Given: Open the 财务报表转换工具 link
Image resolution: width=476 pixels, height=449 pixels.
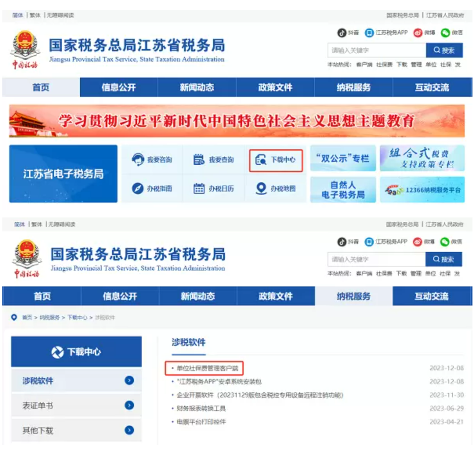Looking at the screenshot, I should [201, 408].
